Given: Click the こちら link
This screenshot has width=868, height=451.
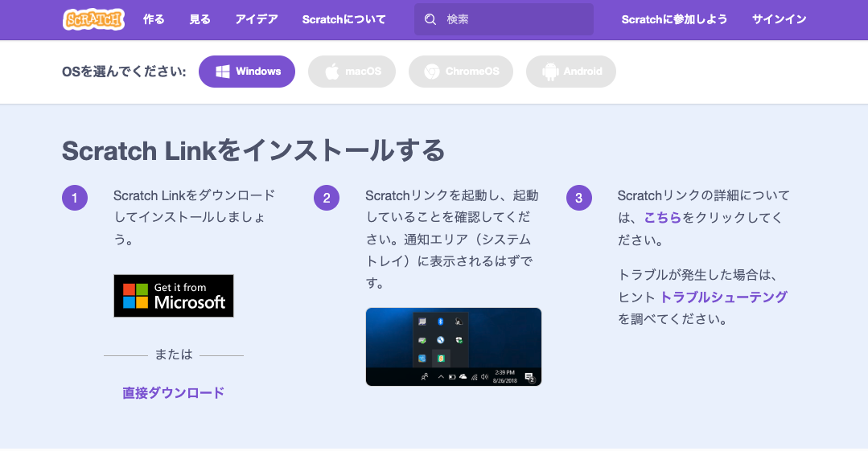Looking at the screenshot, I should 663,218.
